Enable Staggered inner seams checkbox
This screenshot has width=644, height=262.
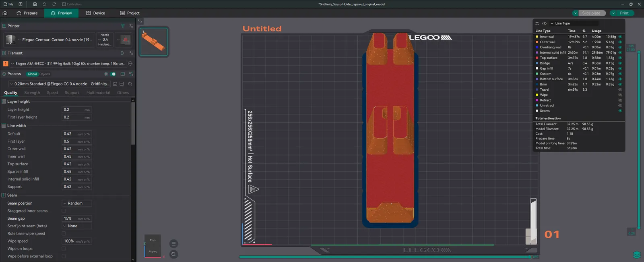[x=64, y=211]
